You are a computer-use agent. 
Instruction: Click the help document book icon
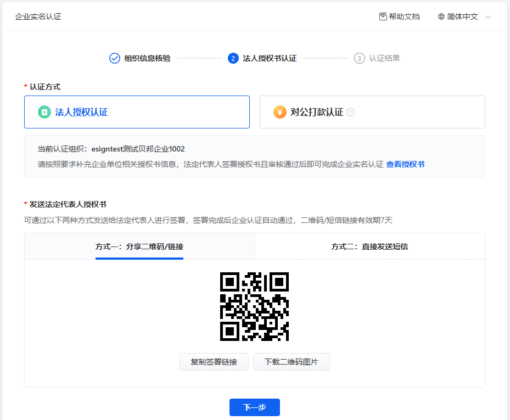click(383, 16)
